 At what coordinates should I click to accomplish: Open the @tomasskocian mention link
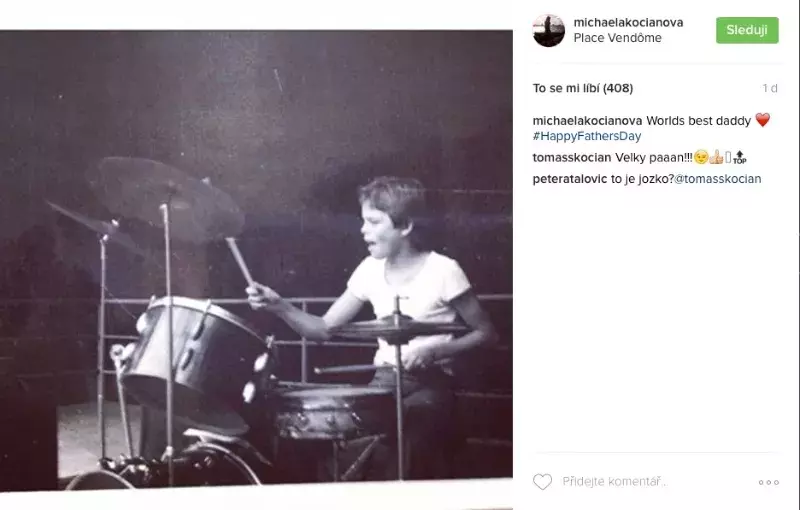pyautogui.click(x=718, y=179)
